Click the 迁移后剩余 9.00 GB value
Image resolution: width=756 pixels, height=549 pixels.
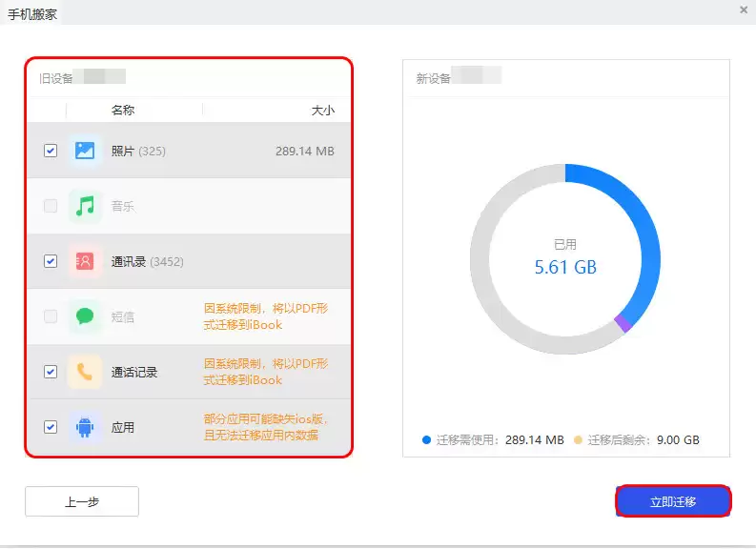tap(678, 439)
